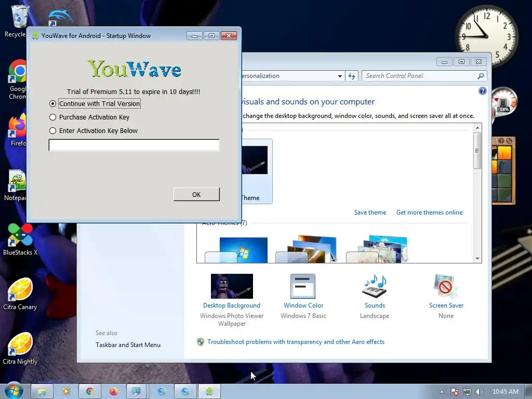Open Control Panel help question mark
Screen dimensions: 532x399
482,91
